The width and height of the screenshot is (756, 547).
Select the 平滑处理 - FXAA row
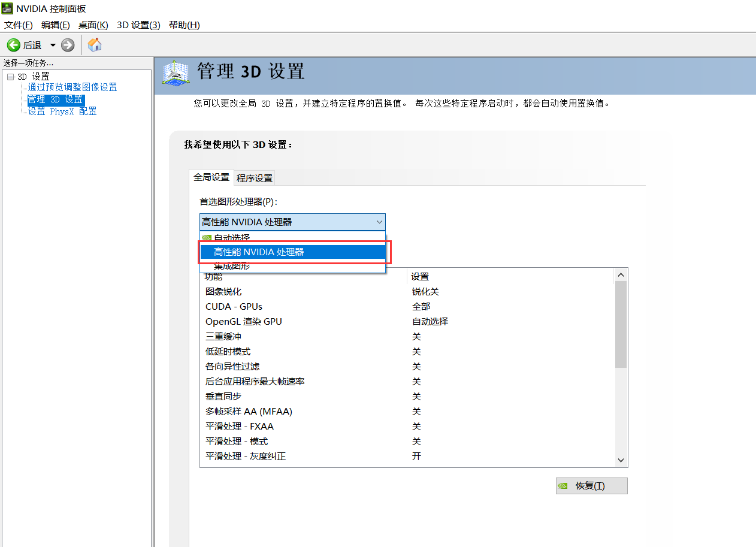(x=407, y=427)
